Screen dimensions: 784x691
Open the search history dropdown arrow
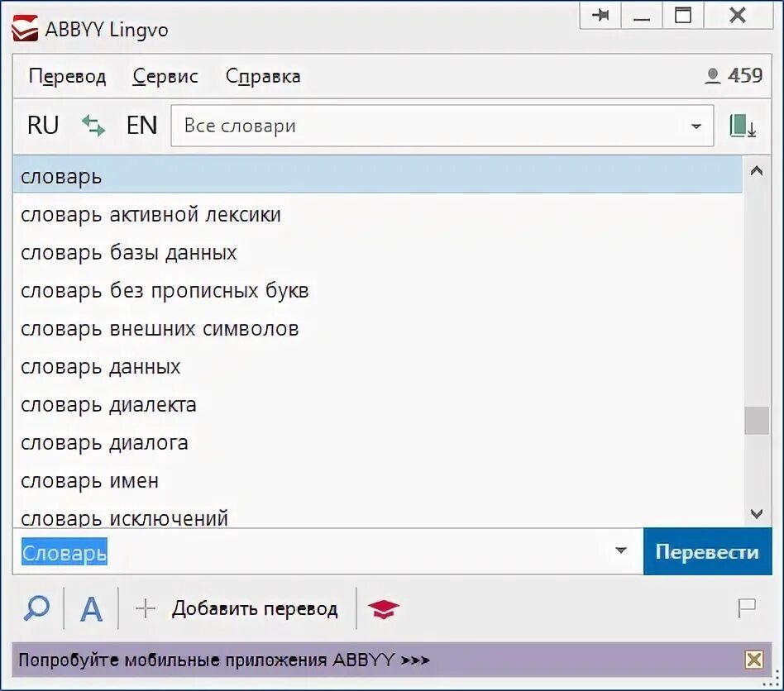click(x=620, y=550)
